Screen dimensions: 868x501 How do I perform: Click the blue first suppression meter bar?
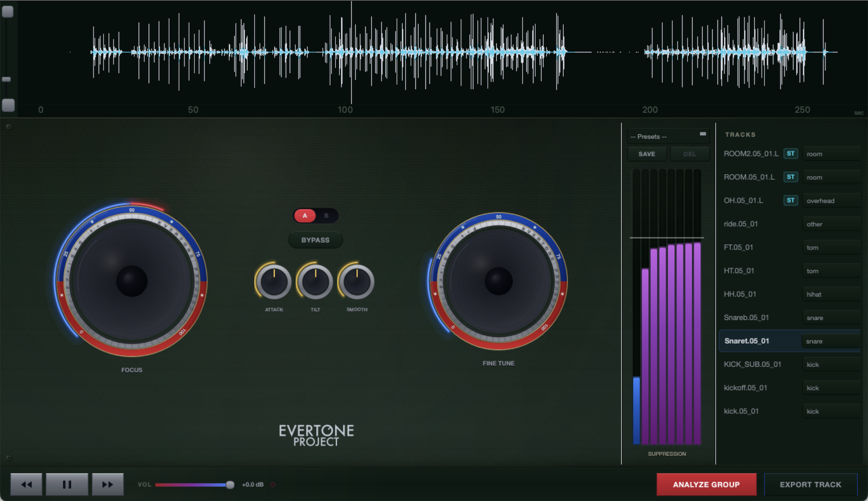point(636,411)
